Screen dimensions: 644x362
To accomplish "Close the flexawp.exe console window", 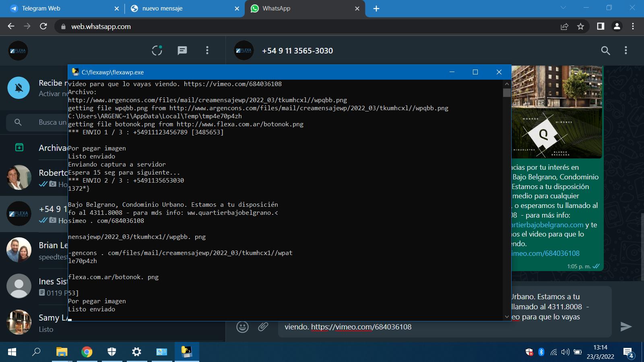I will (x=499, y=72).
